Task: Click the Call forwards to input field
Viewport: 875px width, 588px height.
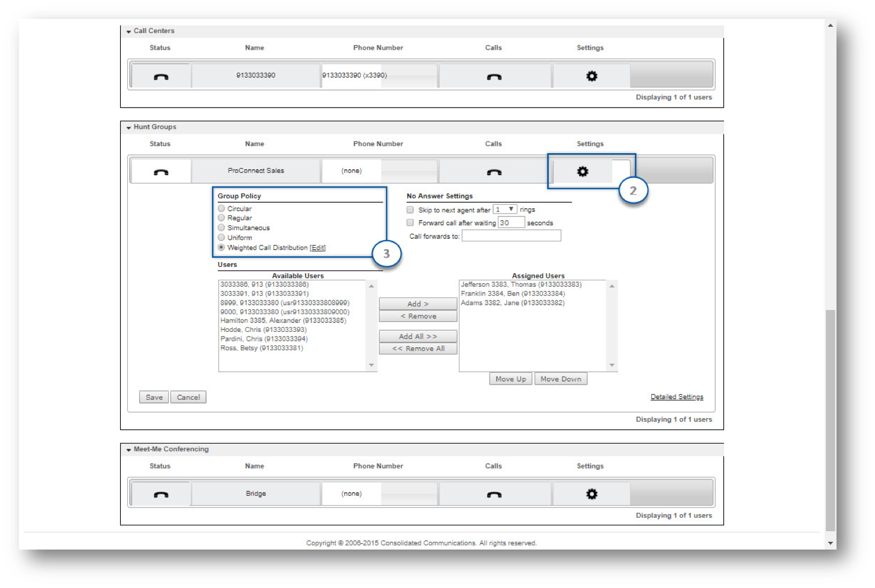Action: tap(512, 236)
